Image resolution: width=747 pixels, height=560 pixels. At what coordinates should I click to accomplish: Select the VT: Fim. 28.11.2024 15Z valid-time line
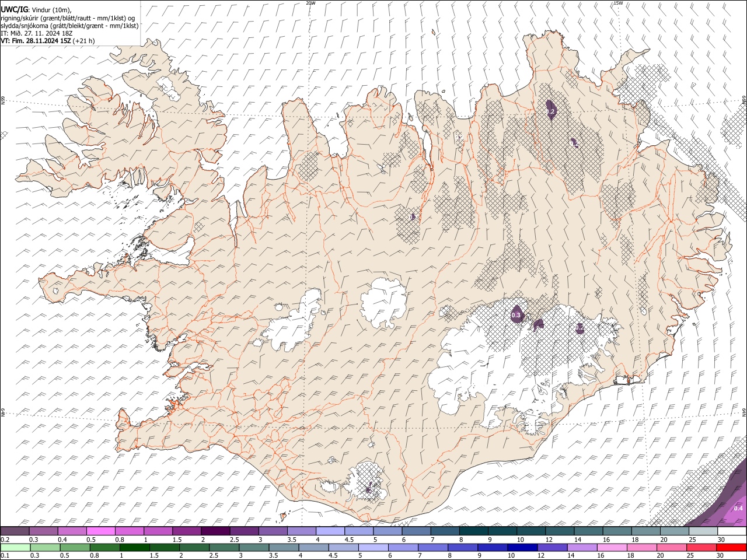47,41
